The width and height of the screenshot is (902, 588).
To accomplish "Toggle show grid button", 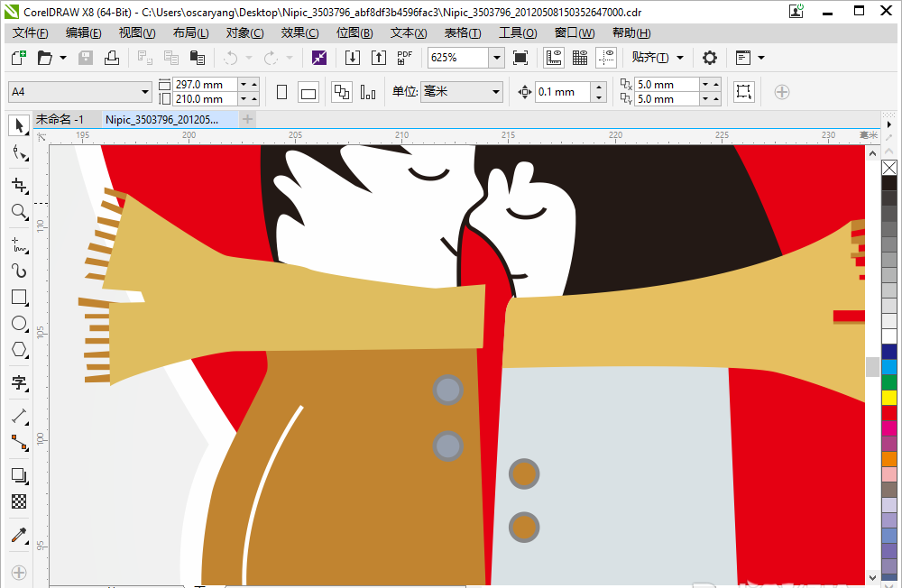I will (580, 58).
